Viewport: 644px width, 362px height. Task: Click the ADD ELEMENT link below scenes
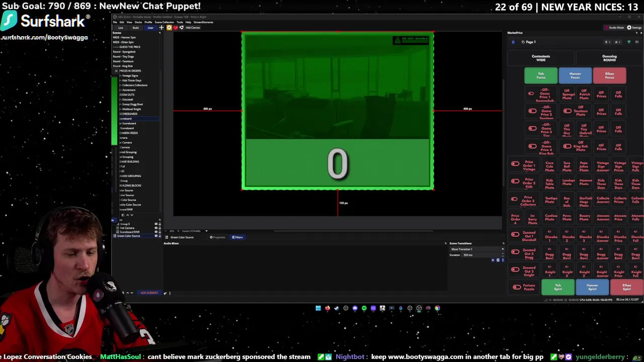[149, 293]
